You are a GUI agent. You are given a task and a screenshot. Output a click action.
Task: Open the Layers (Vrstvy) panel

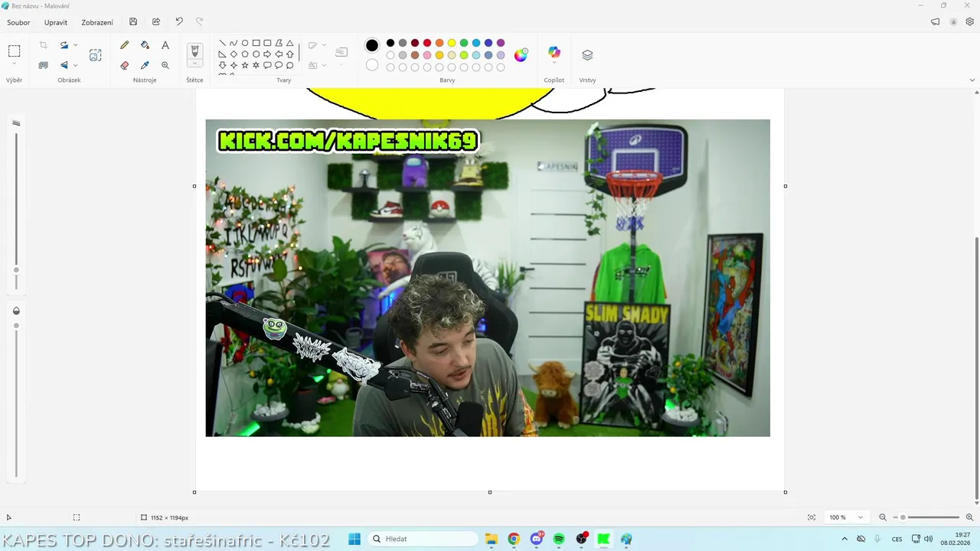coord(587,55)
